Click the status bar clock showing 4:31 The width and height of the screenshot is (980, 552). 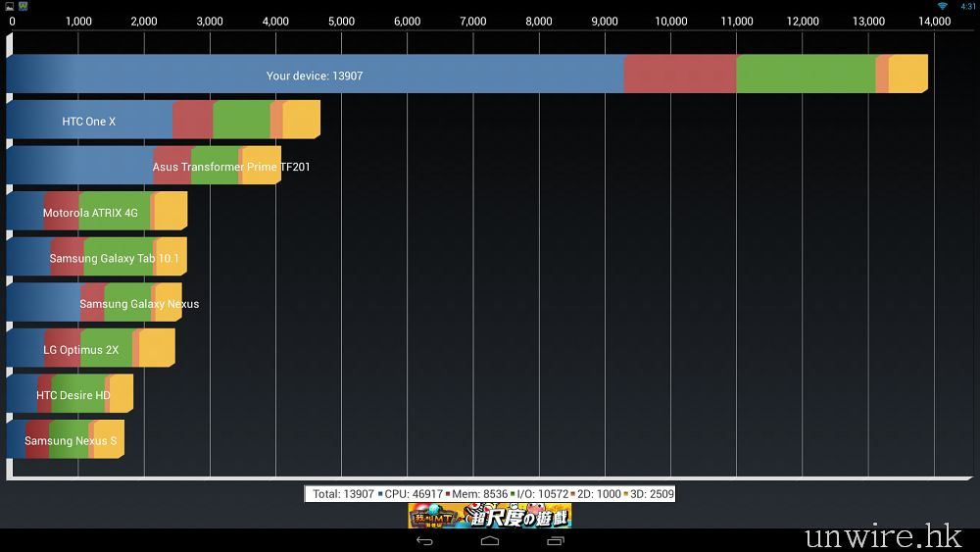[968, 6]
